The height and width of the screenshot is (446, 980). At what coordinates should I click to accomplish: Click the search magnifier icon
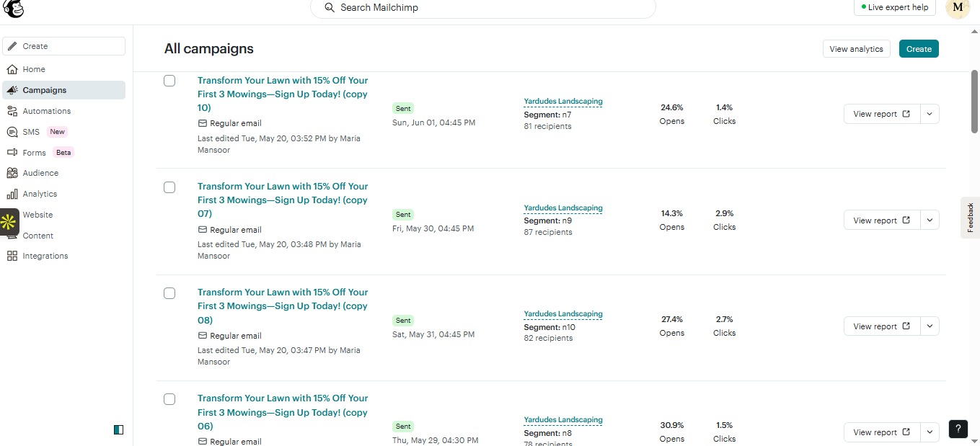point(330,7)
